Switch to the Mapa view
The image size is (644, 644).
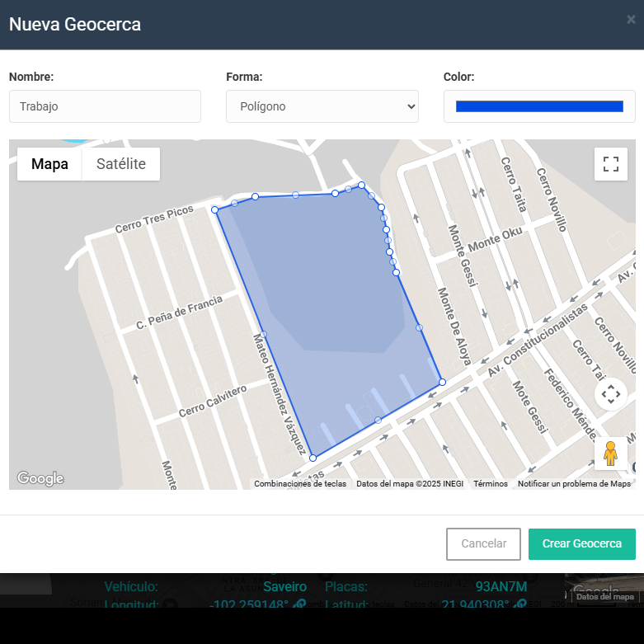(49, 164)
